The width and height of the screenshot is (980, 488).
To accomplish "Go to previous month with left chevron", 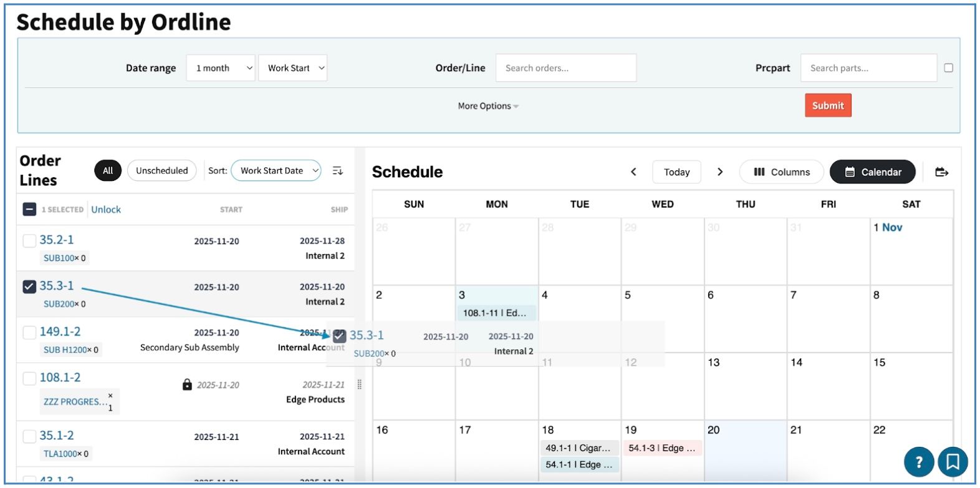I will (633, 172).
